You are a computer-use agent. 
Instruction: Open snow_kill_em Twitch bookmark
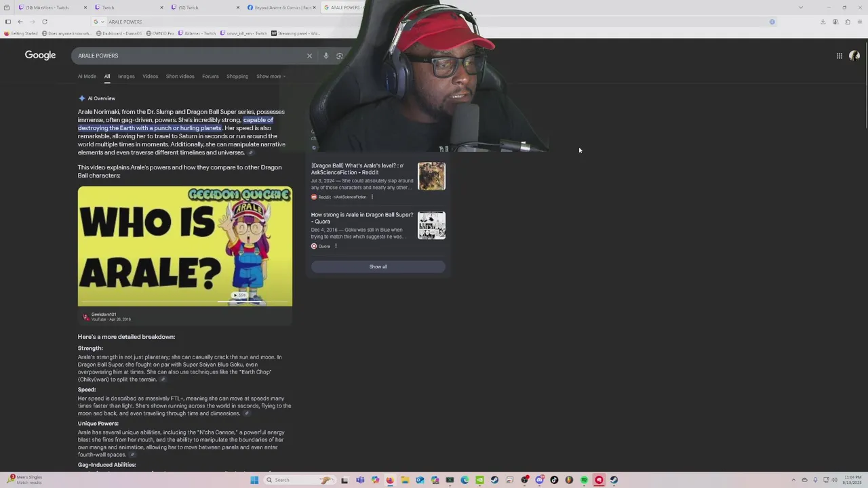tap(244, 33)
